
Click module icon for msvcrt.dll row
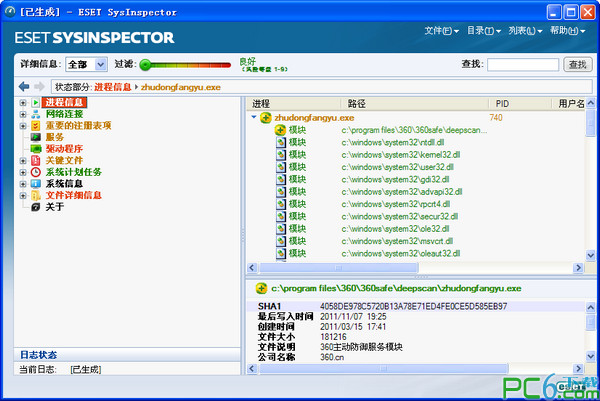[281, 241]
